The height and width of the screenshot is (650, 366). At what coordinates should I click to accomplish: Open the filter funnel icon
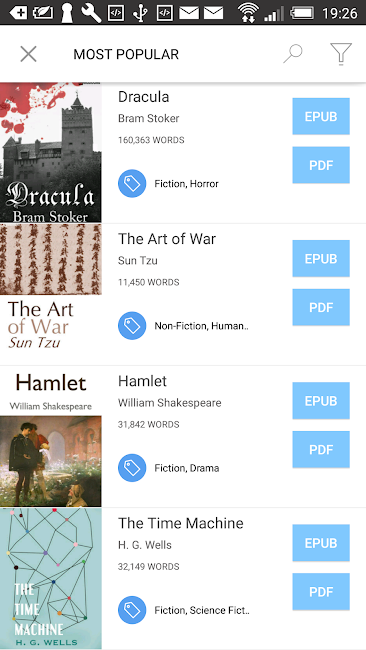(341, 54)
